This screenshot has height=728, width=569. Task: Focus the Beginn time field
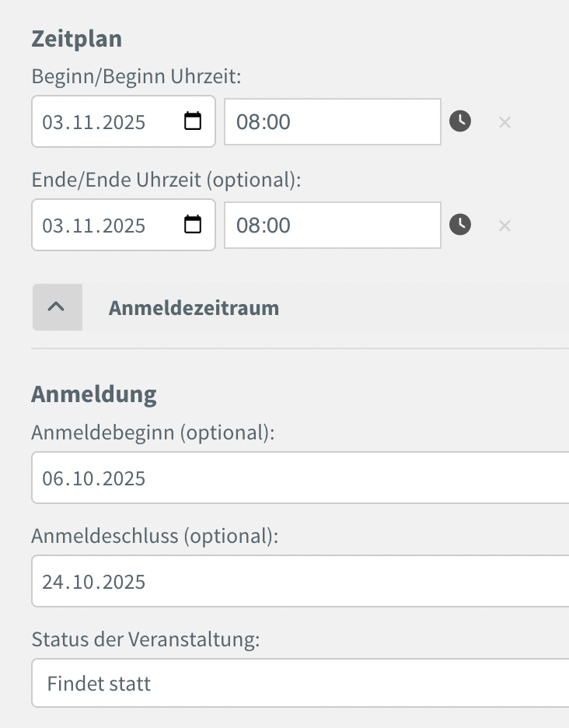click(x=332, y=122)
